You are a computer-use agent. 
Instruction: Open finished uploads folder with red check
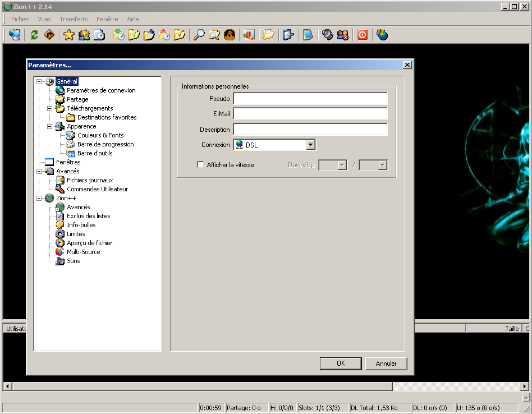click(179, 35)
